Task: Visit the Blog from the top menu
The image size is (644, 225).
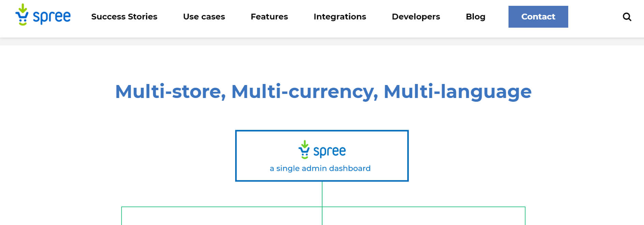Action: coord(475,17)
